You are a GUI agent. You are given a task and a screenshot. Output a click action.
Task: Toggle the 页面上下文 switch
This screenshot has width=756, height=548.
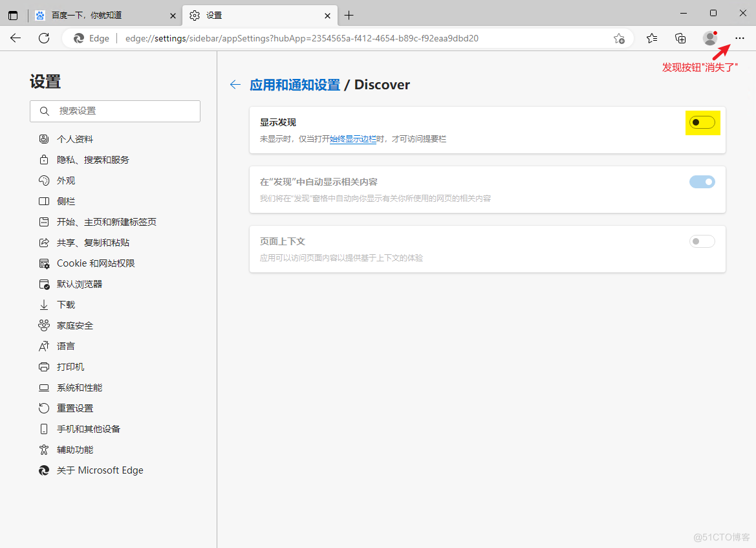tap(702, 241)
